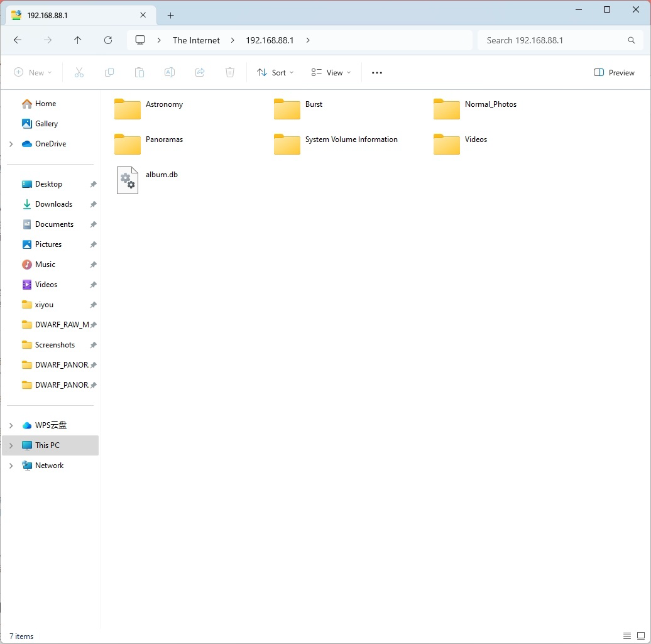This screenshot has width=651, height=644.
Task: Refresh the current folder view
Action: 108,40
